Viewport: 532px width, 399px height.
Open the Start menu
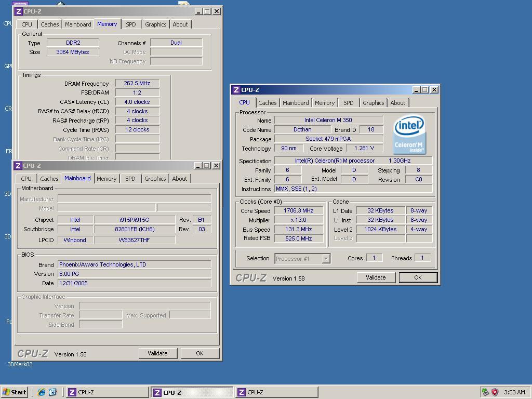tap(14, 392)
